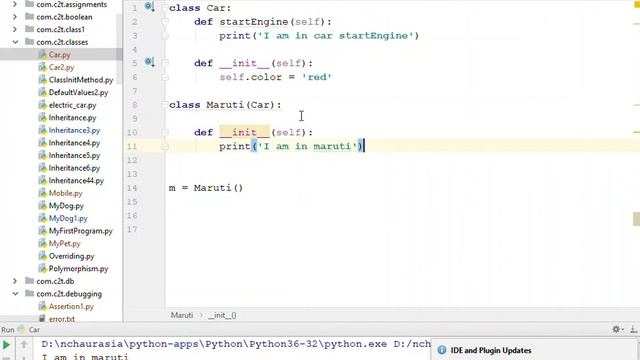Open Inheritance44.py file
The height and width of the screenshot is (360, 640).
pos(76,180)
